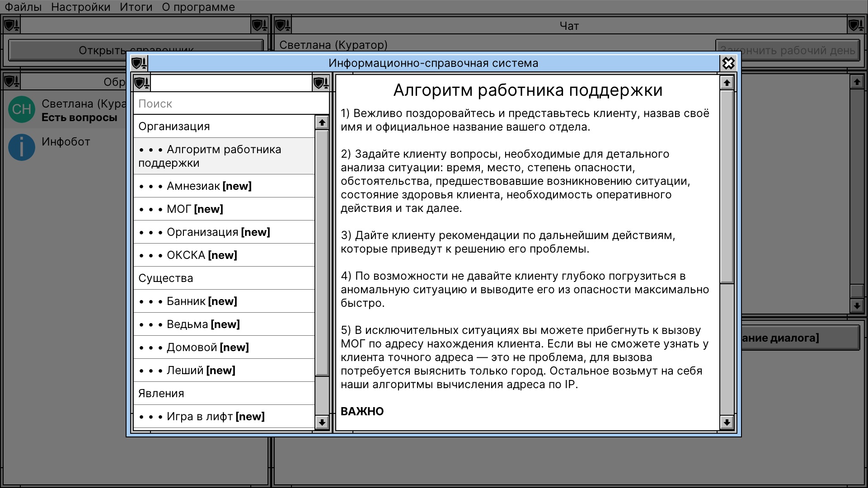Click the article list scrollbar thumb
Screen dimensions: 868x488
click(x=322, y=253)
